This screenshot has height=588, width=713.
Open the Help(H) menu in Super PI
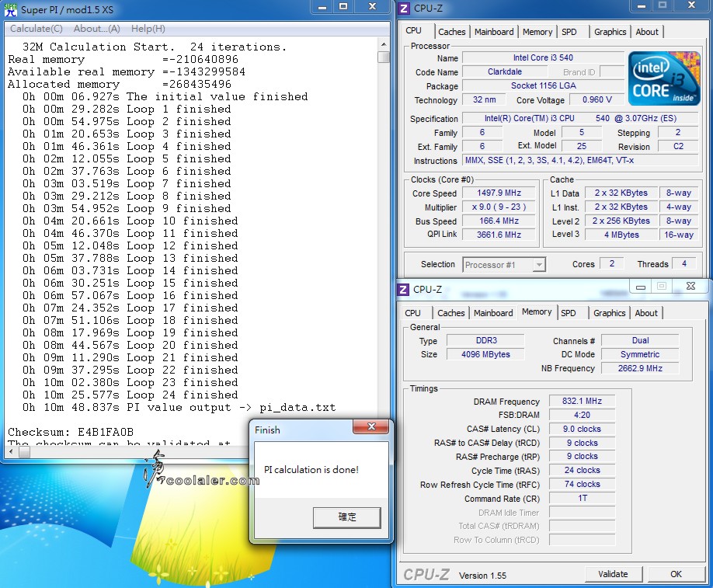(x=148, y=29)
